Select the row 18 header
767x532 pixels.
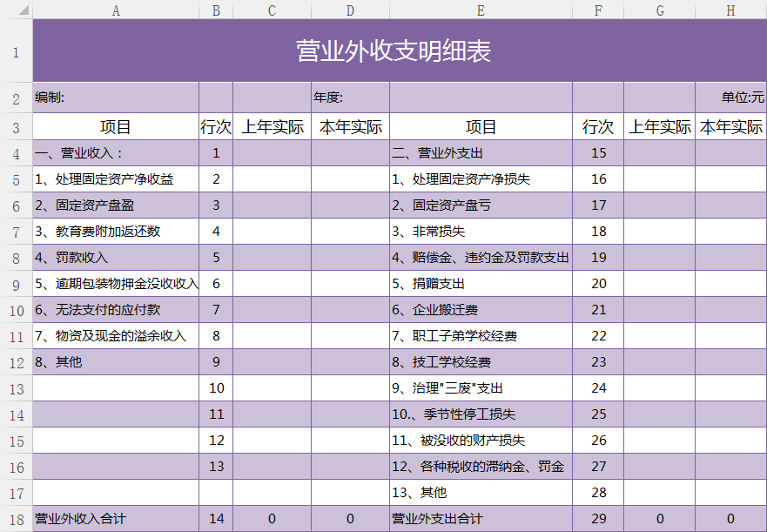click(x=16, y=519)
